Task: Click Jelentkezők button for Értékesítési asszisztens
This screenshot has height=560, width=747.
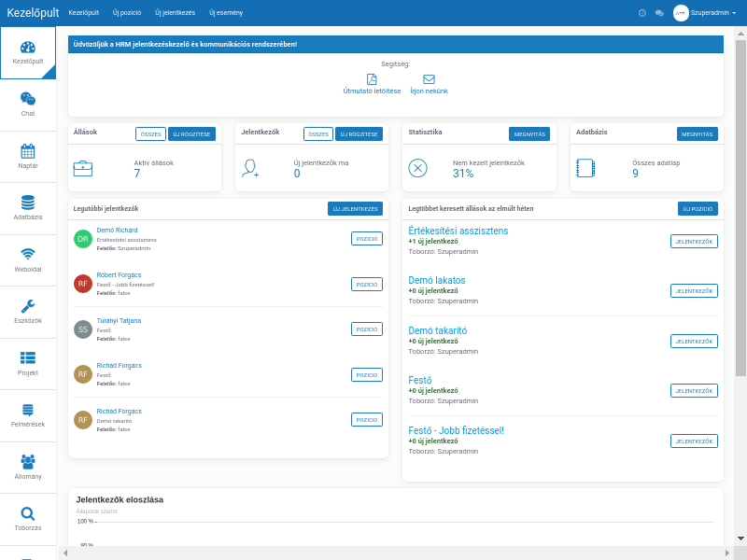Action: click(x=694, y=242)
